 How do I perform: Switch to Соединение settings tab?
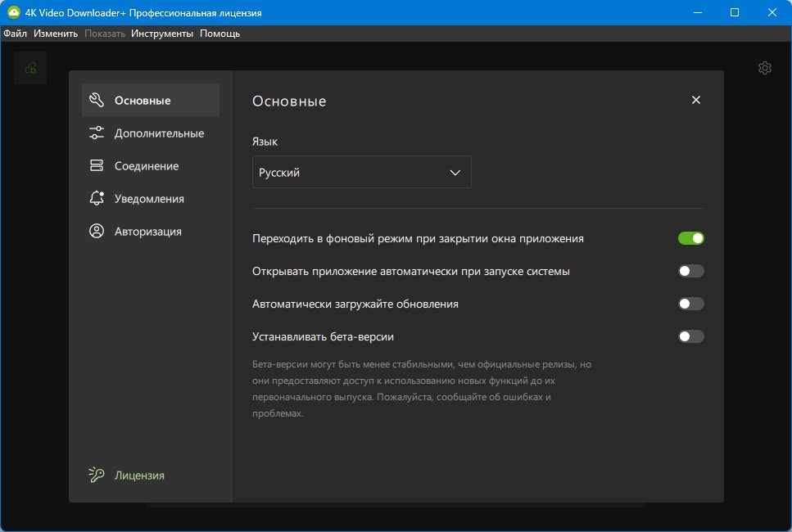151,165
